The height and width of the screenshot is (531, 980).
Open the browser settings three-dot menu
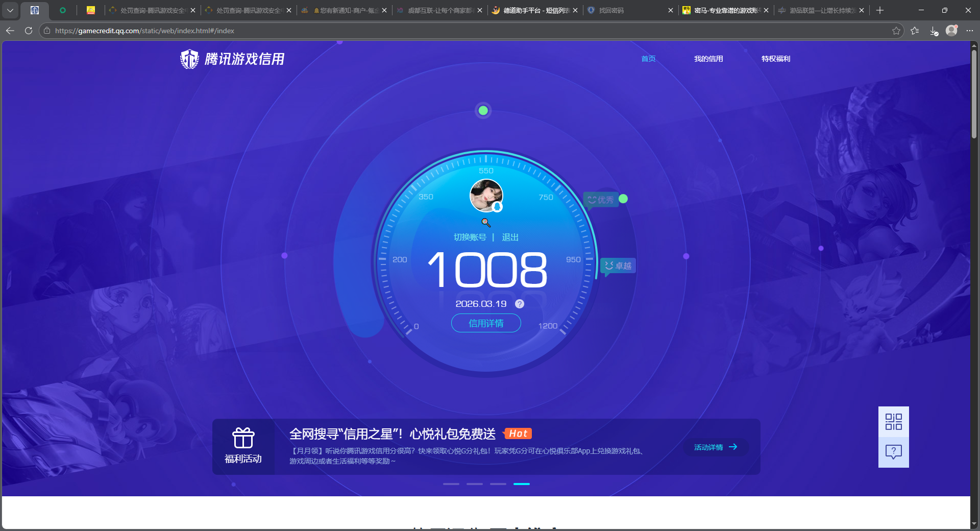[x=970, y=31]
